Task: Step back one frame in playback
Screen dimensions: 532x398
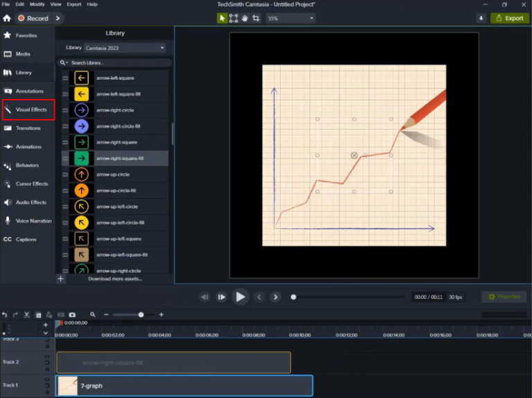Action: [x=204, y=298]
